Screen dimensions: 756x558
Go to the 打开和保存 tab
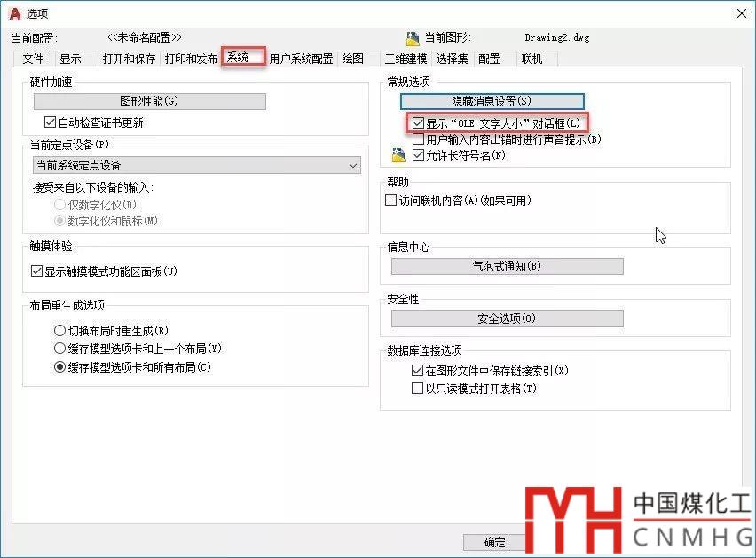pyautogui.click(x=129, y=59)
